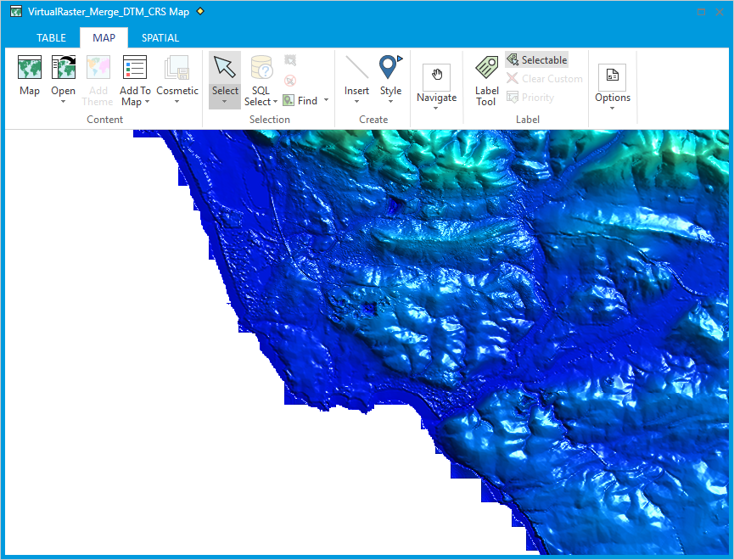
Task: Expand the Cosmetic dropdown arrow
Action: (x=177, y=102)
